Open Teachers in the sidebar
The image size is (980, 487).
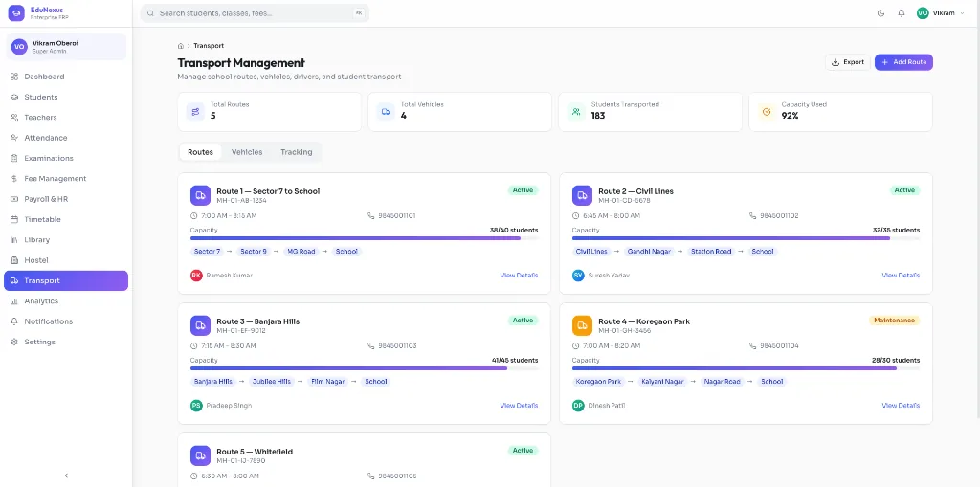coord(66,118)
